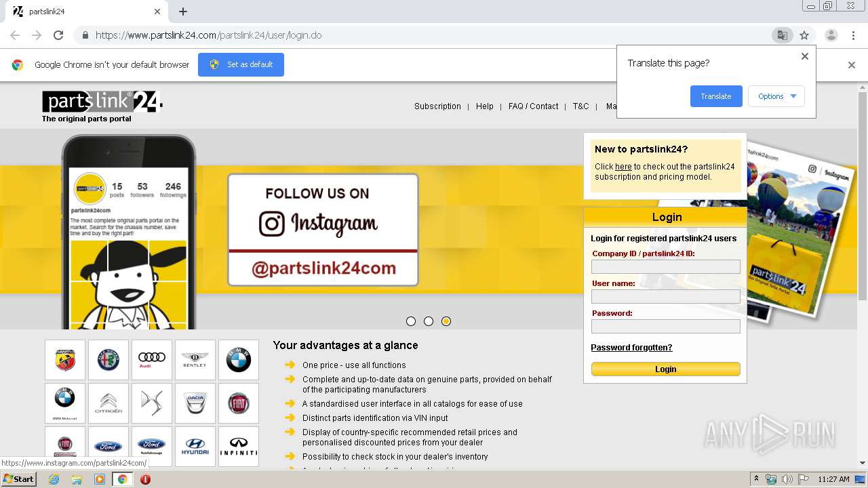Open Chrome taskbar button

(122, 479)
